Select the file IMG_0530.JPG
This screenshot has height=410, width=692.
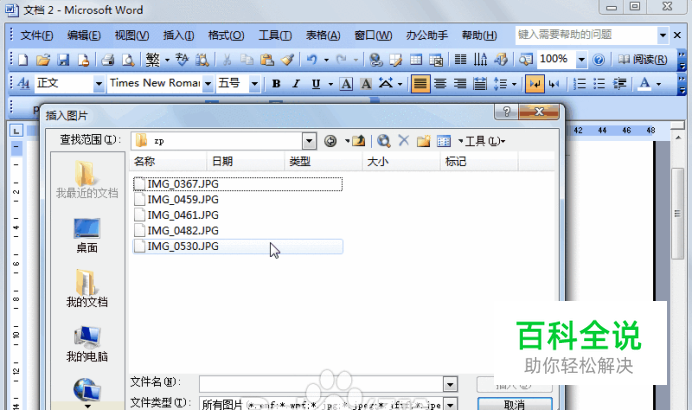238,246
